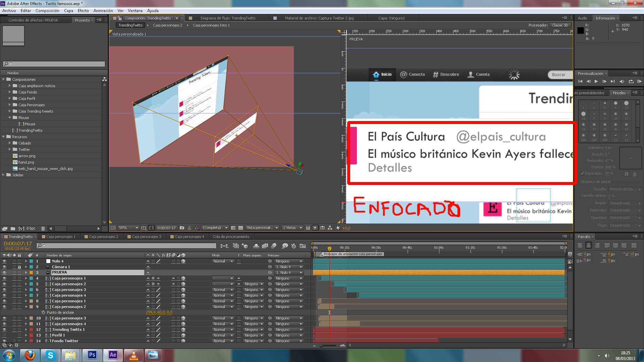Expand the Caja Personajes folder
644x362 pixels.
[x=10, y=105]
